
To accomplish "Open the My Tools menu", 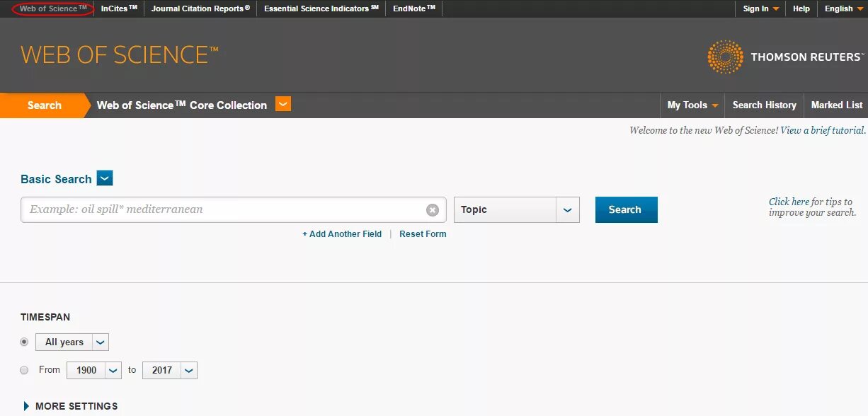I will tap(693, 105).
